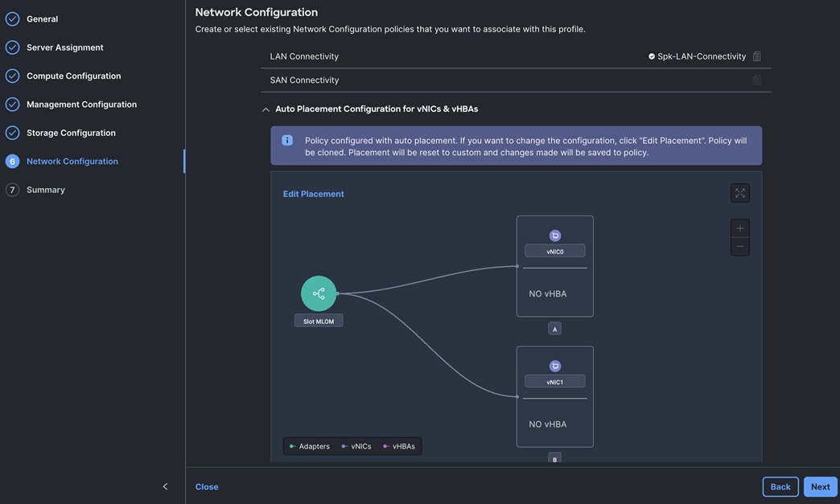Click step 7 number badge
Viewport: 840px width, 504px height.
tap(12, 190)
